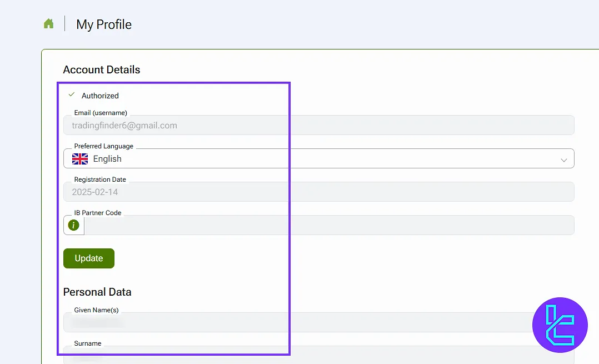Click the Account Details heading
This screenshot has height=364, width=599.
click(102, 69)
